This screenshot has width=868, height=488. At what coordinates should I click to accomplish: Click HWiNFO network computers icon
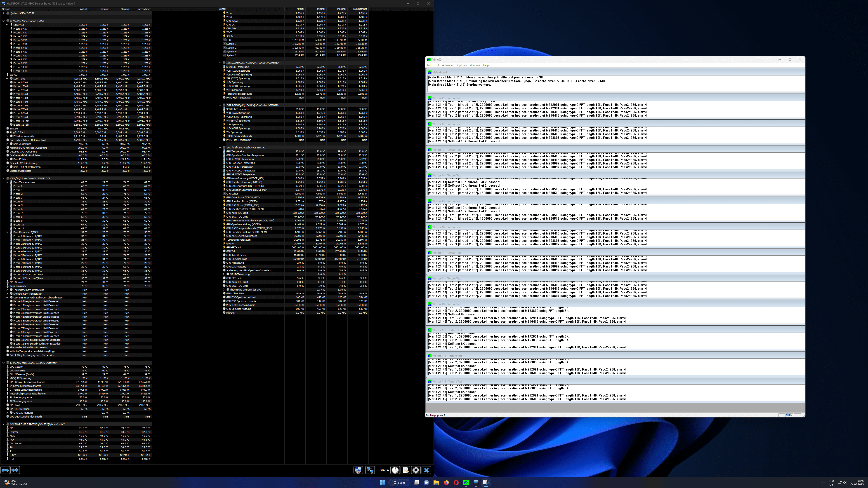click(x=370, y=470)
